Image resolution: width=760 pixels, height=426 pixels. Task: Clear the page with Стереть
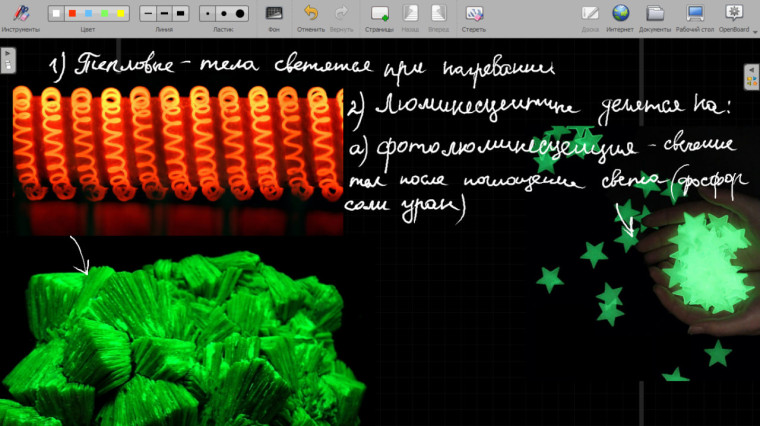[x=474, y=17]
